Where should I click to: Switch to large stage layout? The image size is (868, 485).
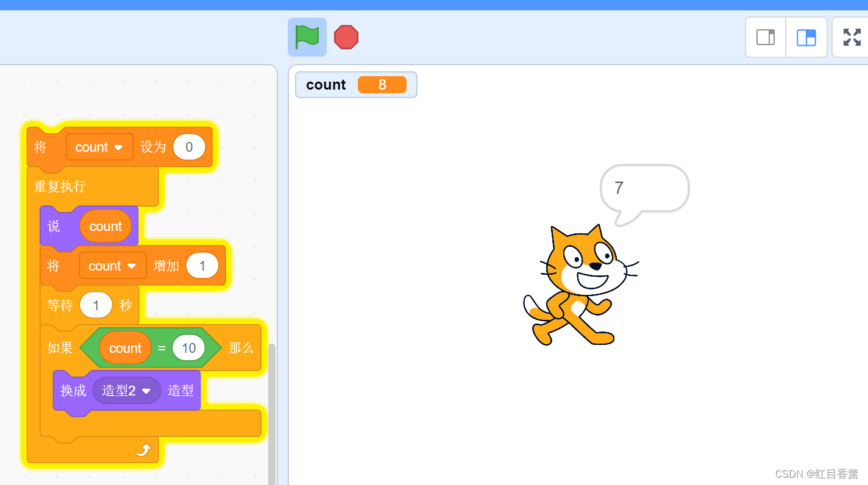click(x=806, y=37)
